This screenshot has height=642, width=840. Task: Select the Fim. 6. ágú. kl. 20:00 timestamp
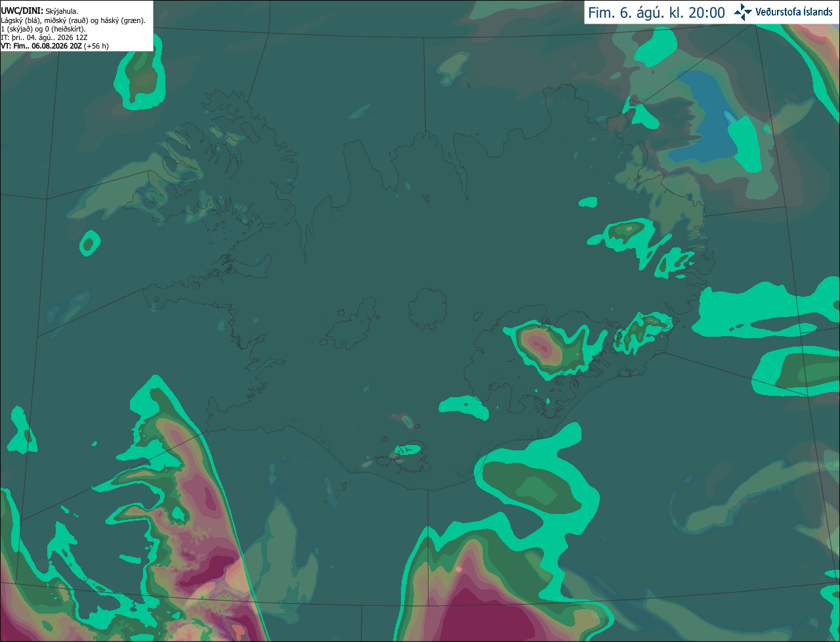point(656,12)
